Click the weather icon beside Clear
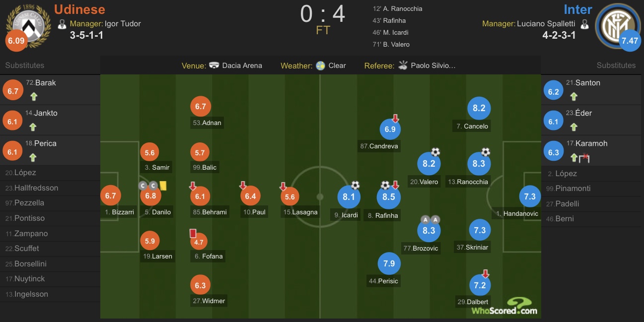The height and width of the screenshot is (322, 644). (x=321, y=65)
